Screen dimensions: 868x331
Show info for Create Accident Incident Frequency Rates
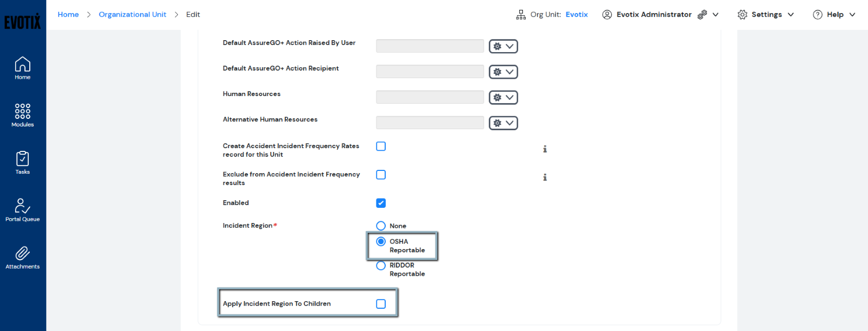[x=545, y=149]
